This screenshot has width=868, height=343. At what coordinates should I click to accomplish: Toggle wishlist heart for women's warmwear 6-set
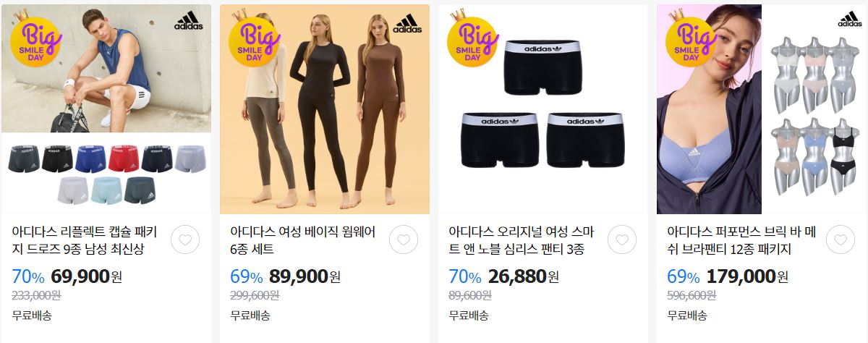(x=403, y=240)
